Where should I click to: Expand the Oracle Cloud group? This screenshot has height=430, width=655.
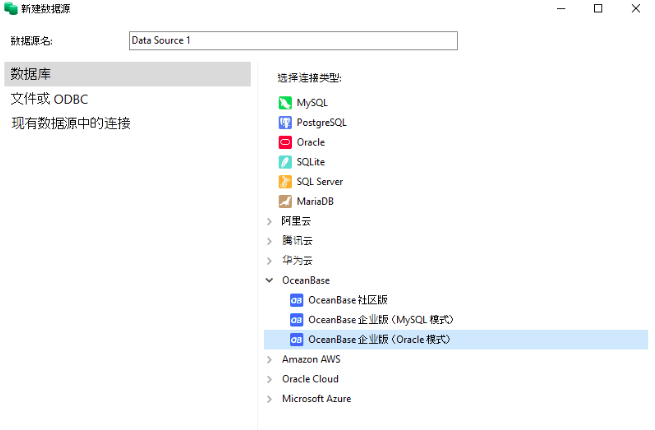coord(269,379)
